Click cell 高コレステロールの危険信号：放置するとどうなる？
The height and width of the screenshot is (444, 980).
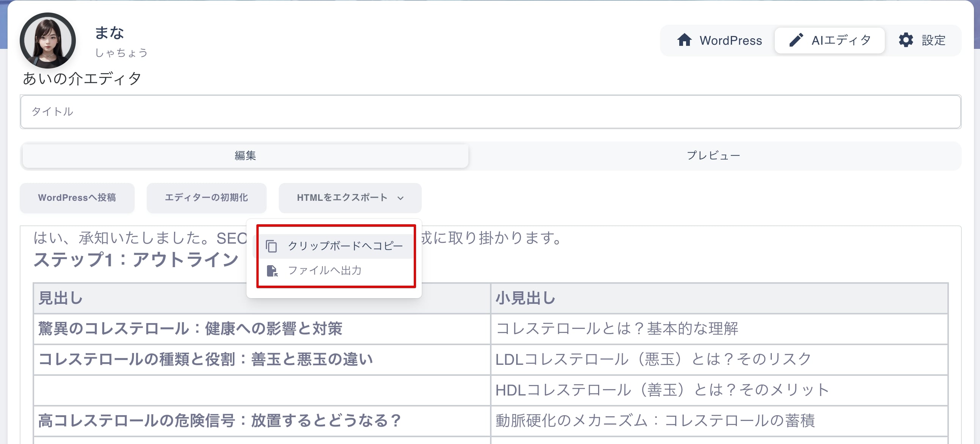262,421
